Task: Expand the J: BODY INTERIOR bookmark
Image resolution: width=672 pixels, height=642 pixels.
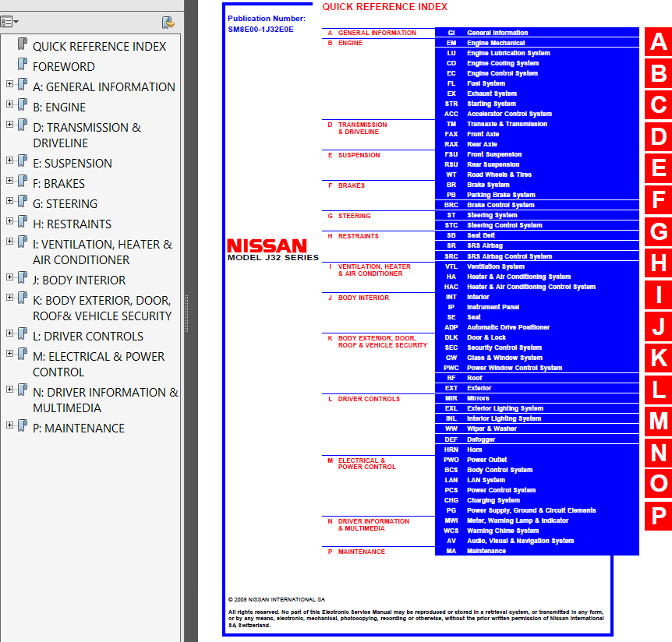Action: (9, 277)
